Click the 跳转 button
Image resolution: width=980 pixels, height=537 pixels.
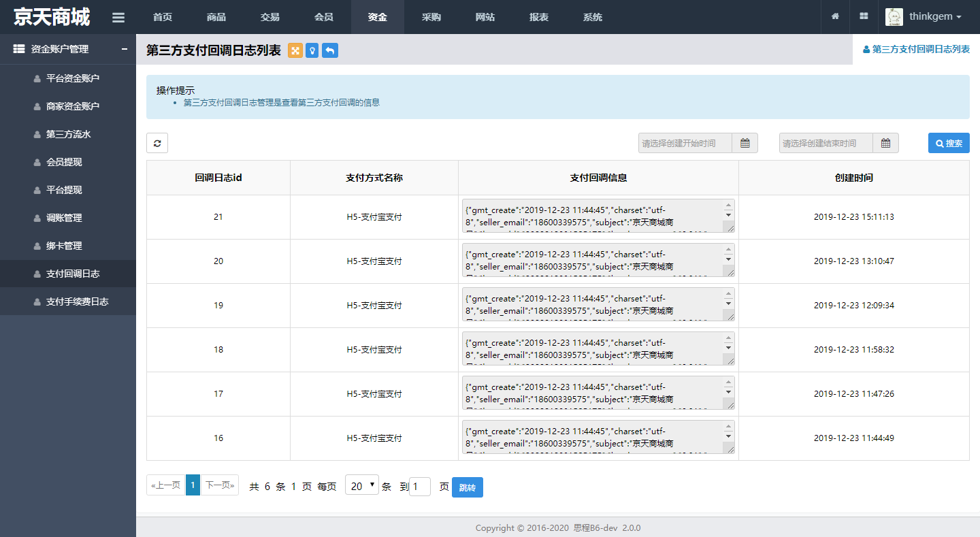[468, 487]
